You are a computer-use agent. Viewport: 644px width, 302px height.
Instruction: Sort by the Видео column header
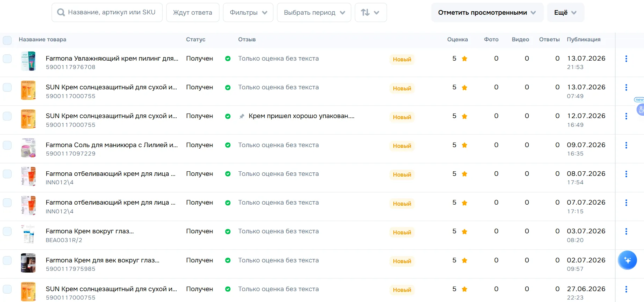[x=520, y=40]
